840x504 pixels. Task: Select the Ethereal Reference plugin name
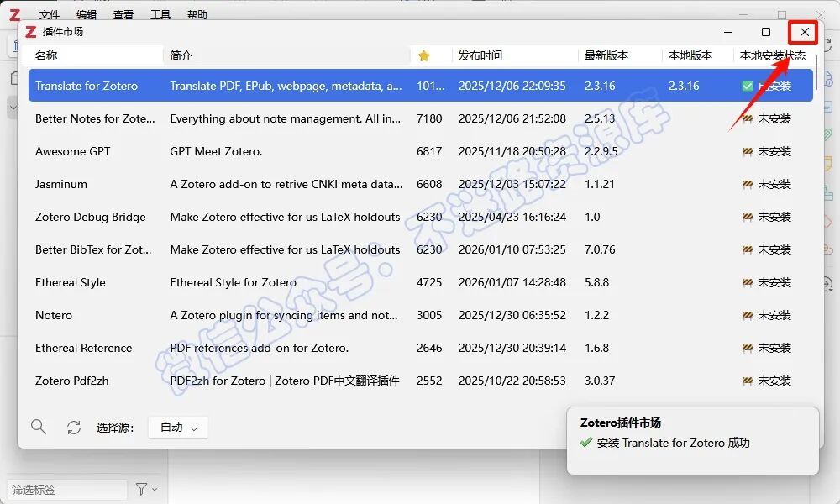[x=83, y=348]
